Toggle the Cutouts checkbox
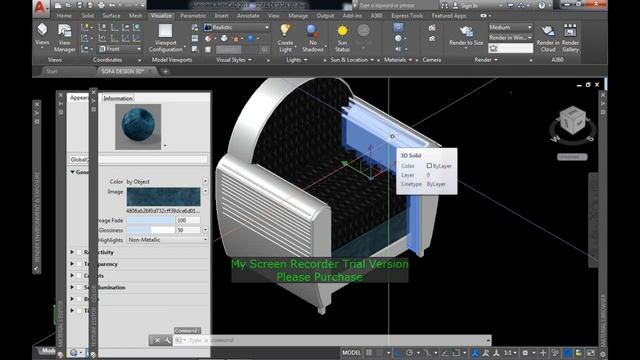 80,276
